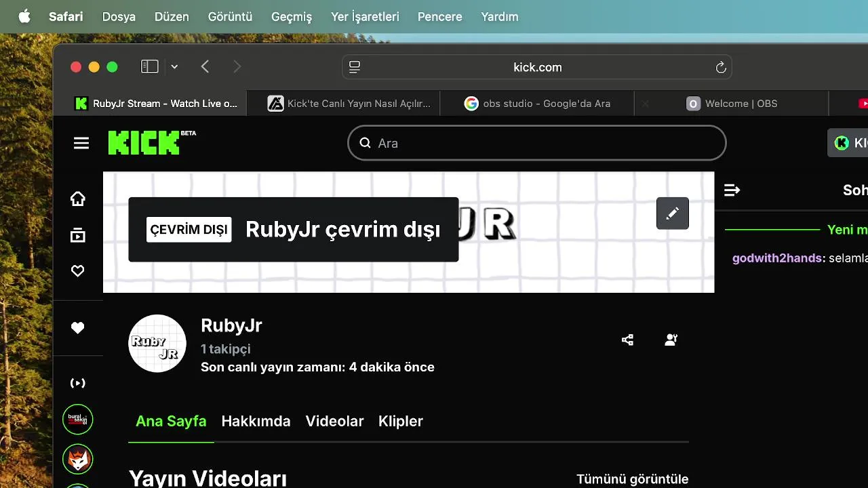Open the Ana Sayfa channel tab
Image resolution: width=868 pixels, height=488 pixels.
point(171,421)
